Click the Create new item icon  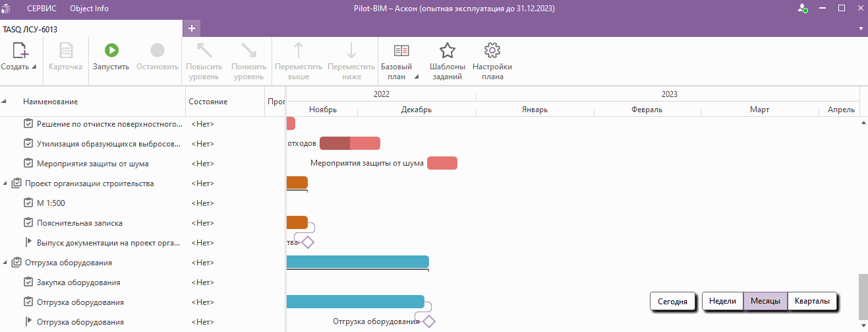point(20,51)
